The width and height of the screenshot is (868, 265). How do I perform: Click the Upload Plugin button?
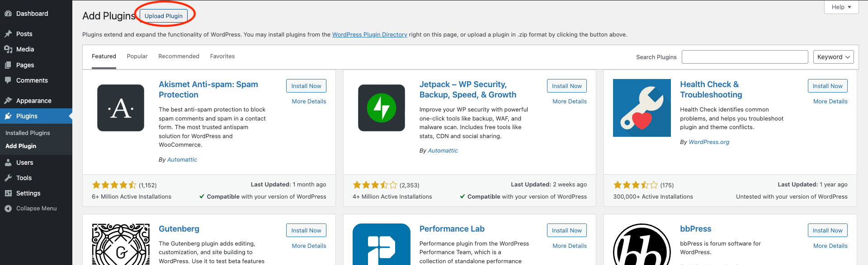coord(164,16)
